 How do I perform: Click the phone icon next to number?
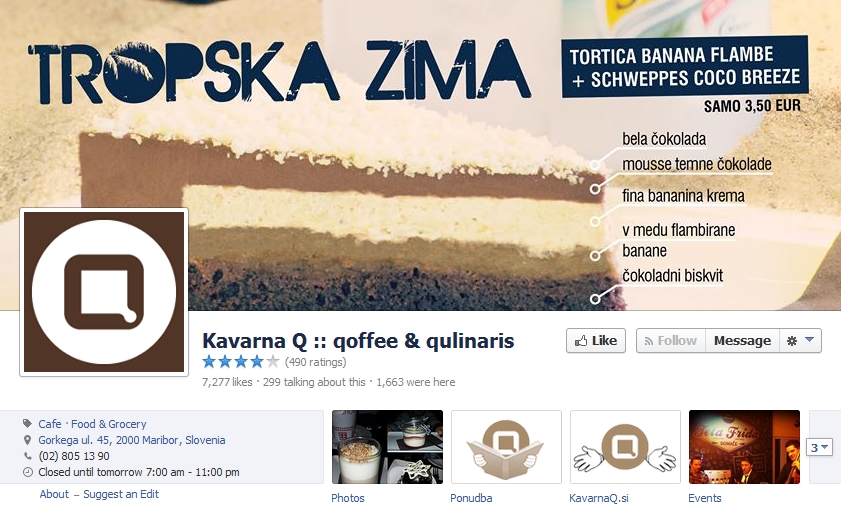(27, 456)
